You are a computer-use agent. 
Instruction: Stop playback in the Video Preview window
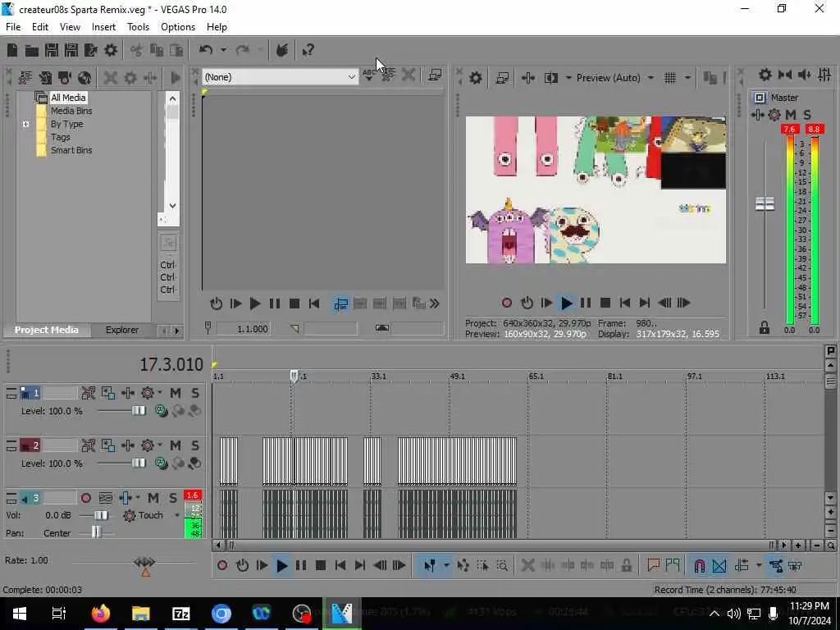(x=605, y=304)
